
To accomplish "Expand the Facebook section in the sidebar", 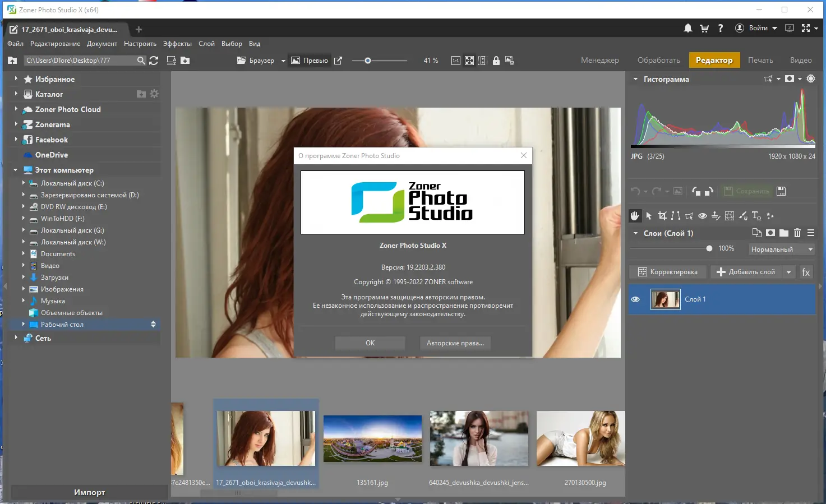I will (x=17, y=139).
